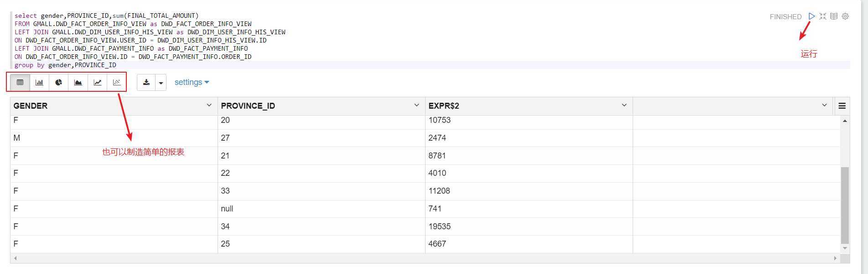Display results as line chart
This screenshot has width=868, height=274.
[98, 82]
